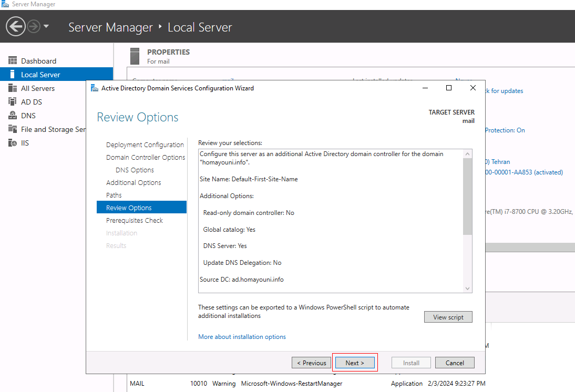Click the DNS sidebar icon
Image resolution: width=575 pixels, height=392 pixels.
13,116
